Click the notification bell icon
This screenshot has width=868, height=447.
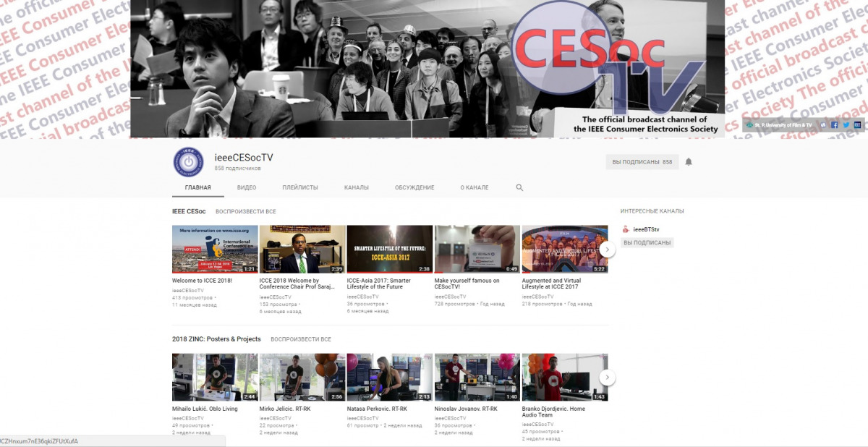689,162
